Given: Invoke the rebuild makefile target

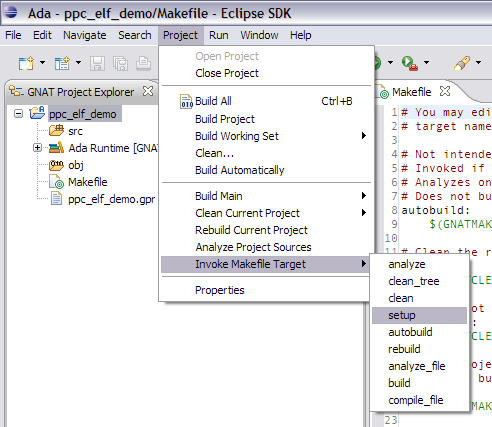Looking at the screenshot, I should pos(419,349).
